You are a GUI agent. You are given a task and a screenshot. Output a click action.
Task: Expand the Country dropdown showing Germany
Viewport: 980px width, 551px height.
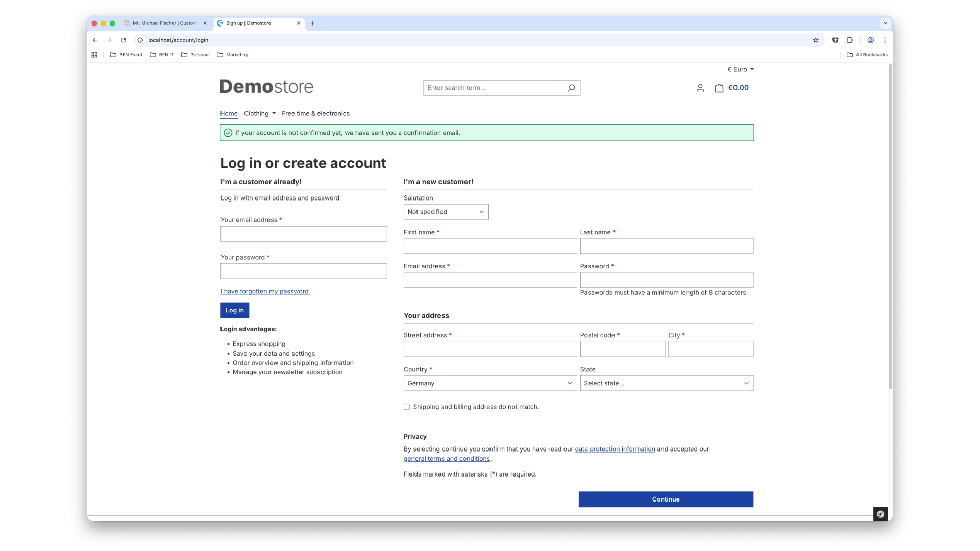pos(489,383)
